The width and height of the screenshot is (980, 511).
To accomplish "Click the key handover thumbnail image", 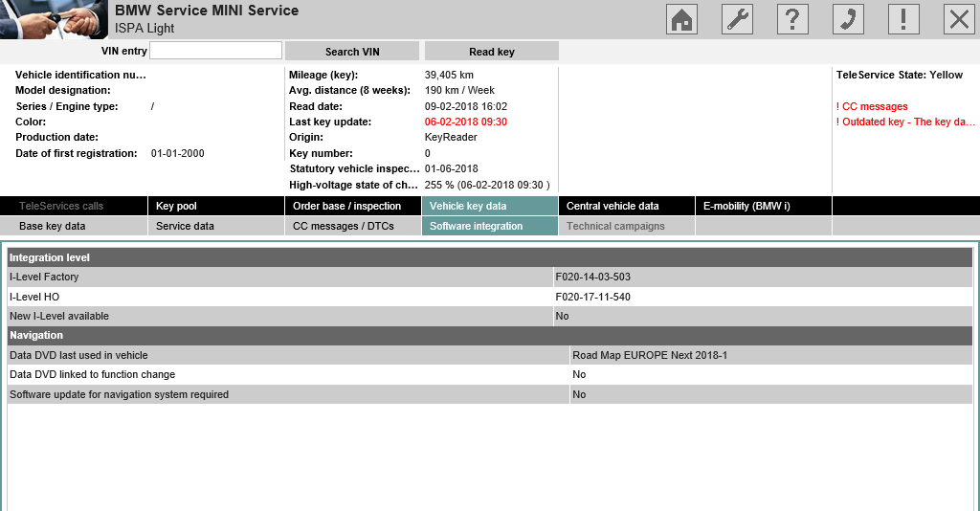I will point(54,19).
